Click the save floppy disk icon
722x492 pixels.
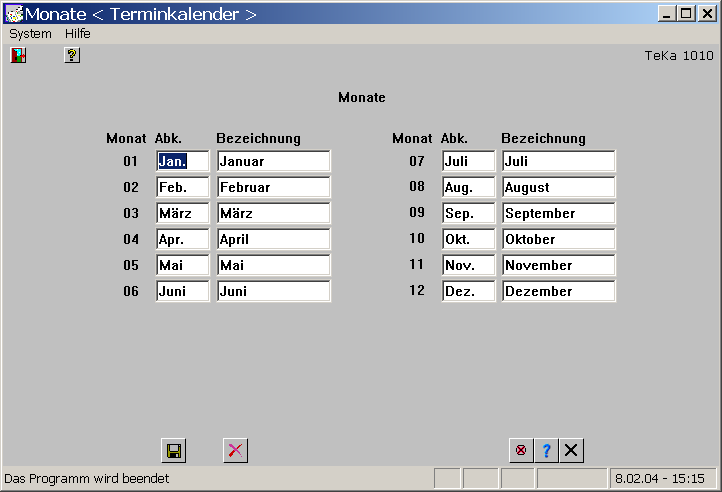pyautogui.click(x=174, y=450)
